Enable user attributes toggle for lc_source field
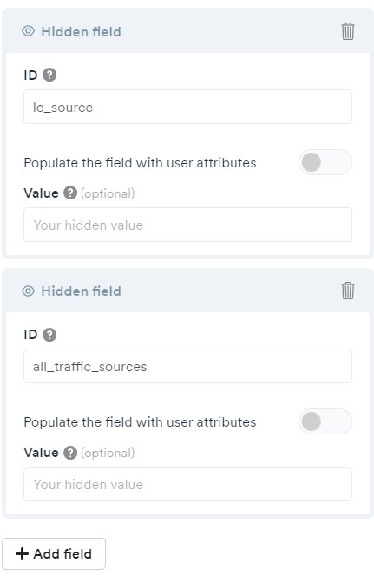Image resolution: width=374 pixels, height=588 pixels. (x=325, y=162)
